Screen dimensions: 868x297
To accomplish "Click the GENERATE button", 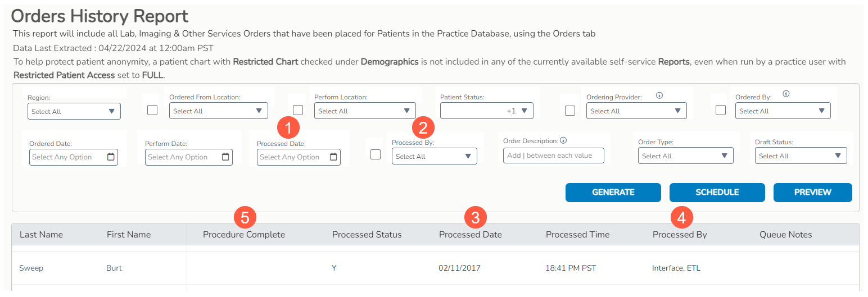I will pos(613,192).
